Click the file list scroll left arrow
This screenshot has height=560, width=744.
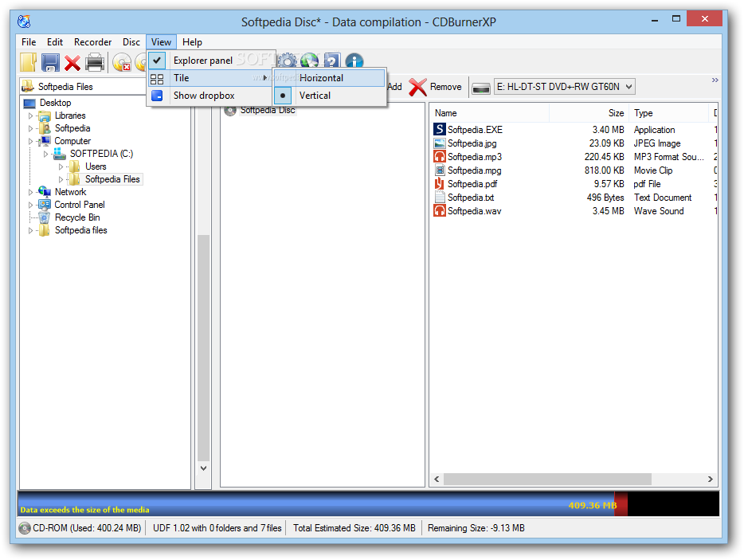(437, 480)
